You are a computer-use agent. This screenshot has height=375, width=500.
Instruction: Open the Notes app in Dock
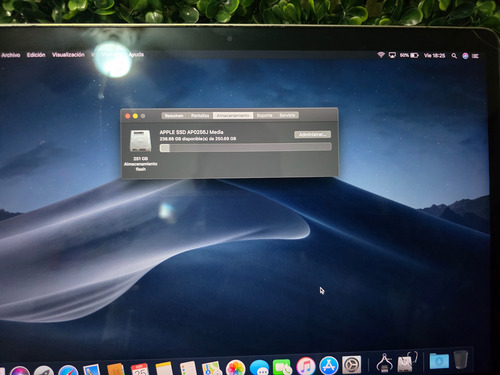pos(164,369)
